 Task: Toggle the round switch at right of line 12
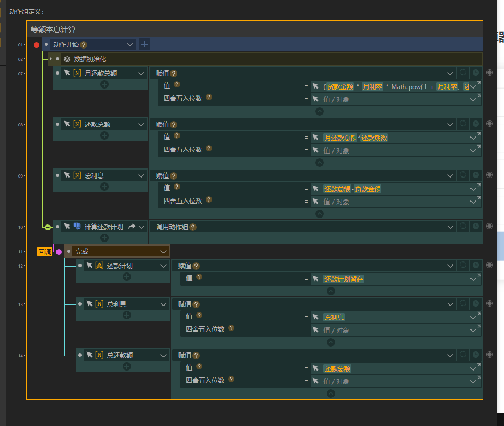(x=490, y=265)
